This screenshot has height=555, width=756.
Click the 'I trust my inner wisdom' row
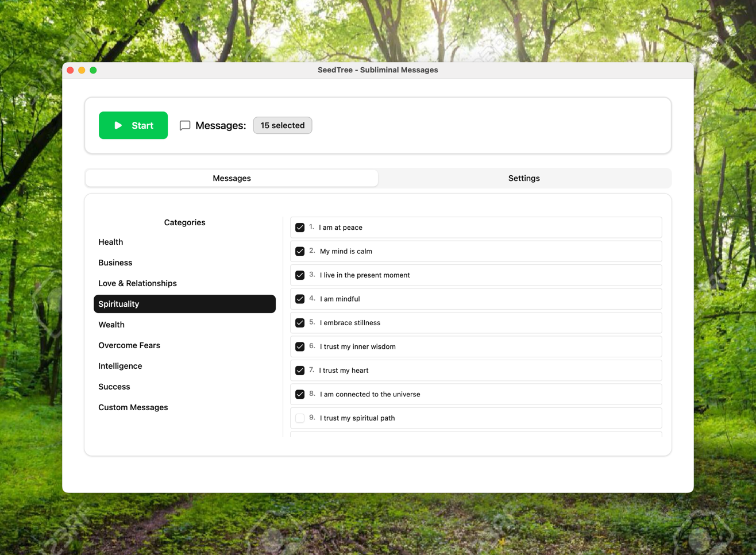pyautogui.click(x=476, y=346)
